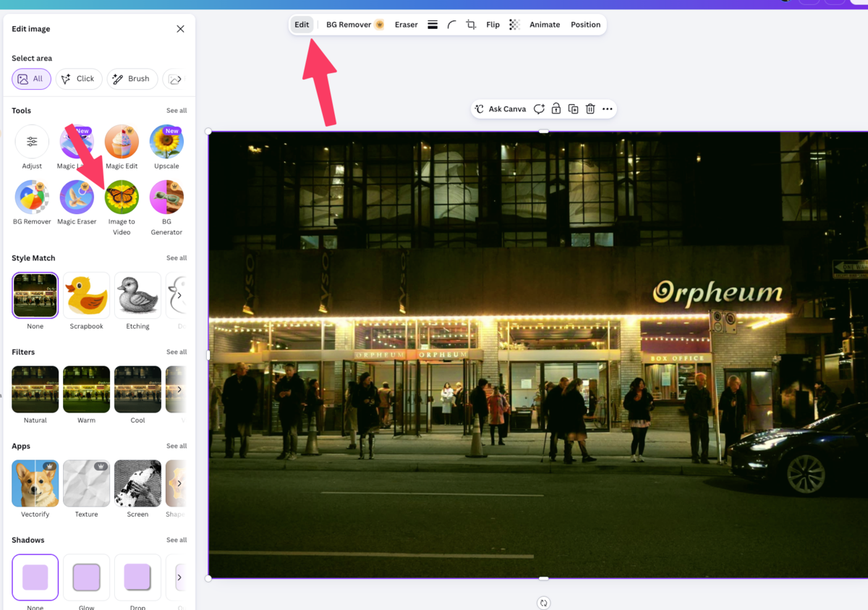This screenshot has width=868, height=610.
Task: Click Flip in the top toolbar
Action: point(493,25)
